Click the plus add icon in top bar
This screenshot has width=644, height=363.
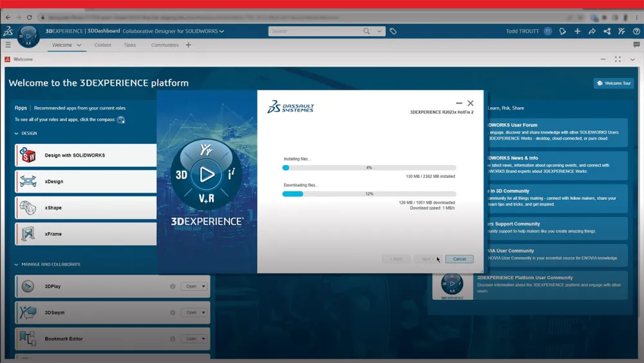(578, 31)
